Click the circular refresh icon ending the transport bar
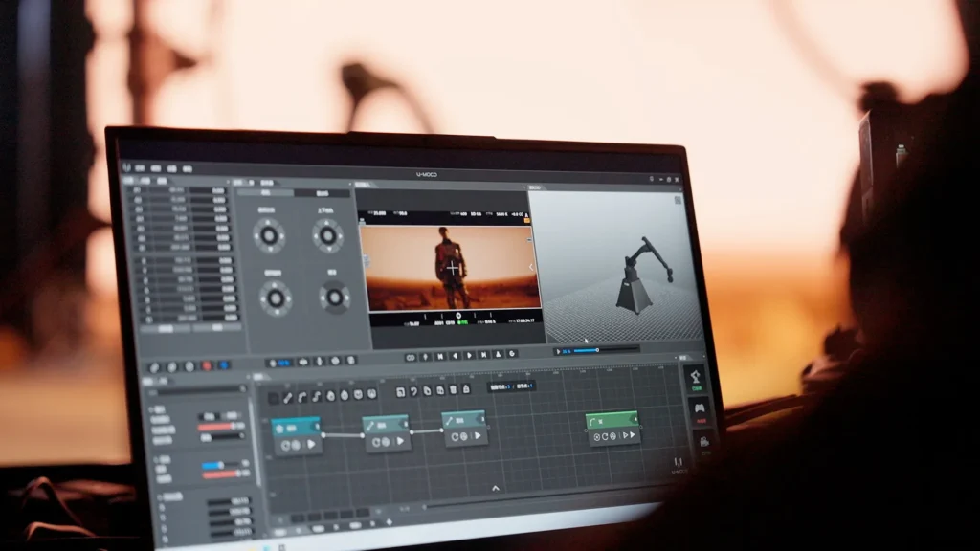Image resolution: width=980 pixels, height=551 pixels. pyautogui.click(x=512, y=354)
